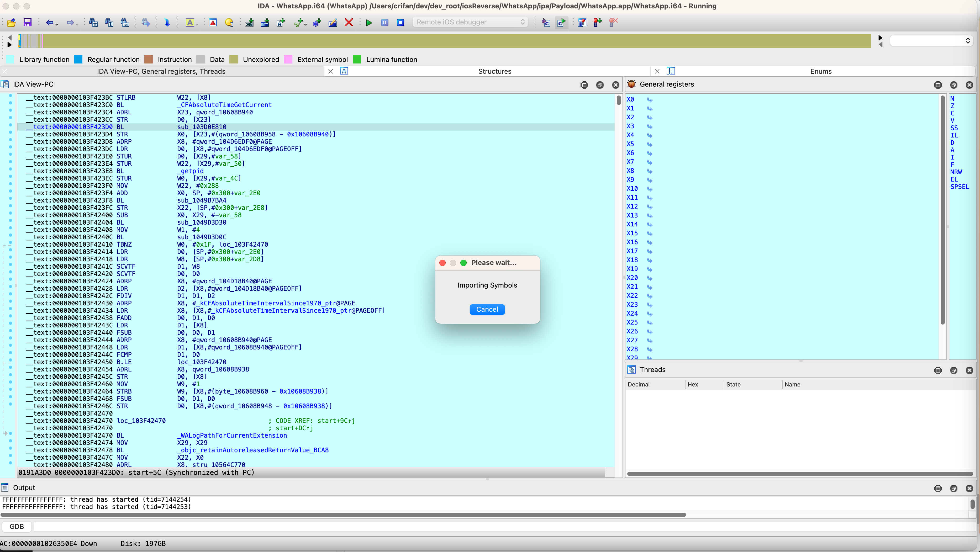Switch to the Structures tab
The width and height of the screenshot is (980, 552).
click(494, 71)
